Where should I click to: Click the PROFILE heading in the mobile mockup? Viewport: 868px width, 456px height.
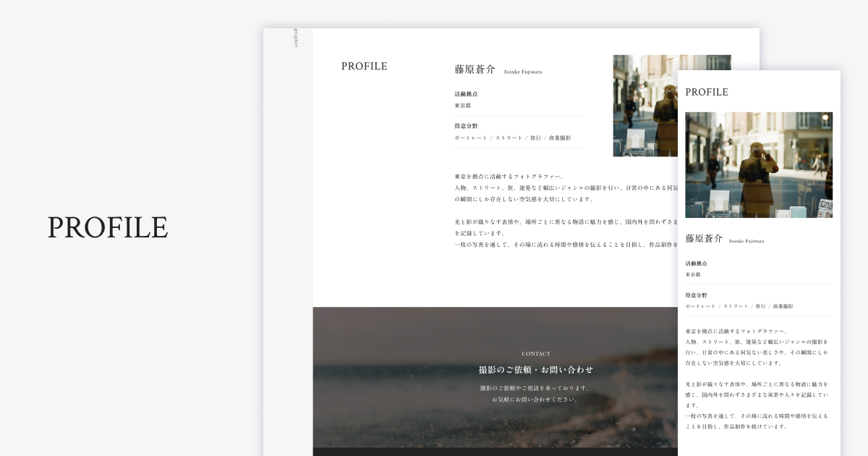707,92
